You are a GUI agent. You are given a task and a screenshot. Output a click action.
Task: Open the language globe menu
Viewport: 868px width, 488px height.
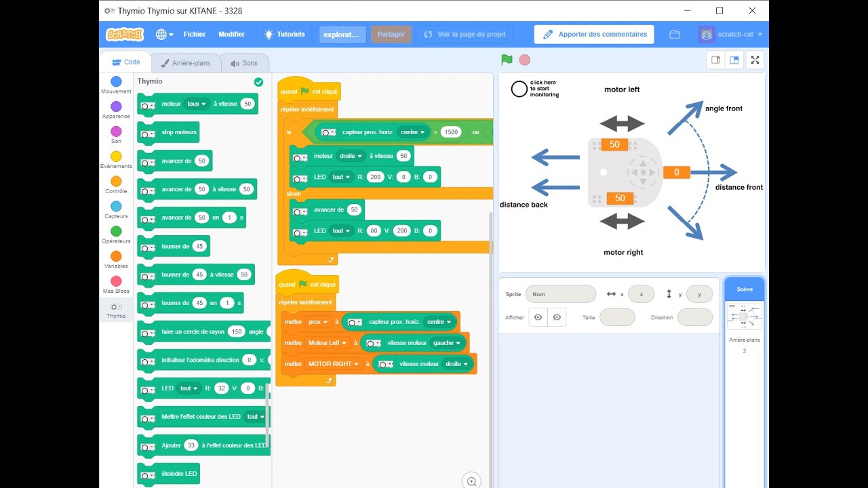(164, 34)
